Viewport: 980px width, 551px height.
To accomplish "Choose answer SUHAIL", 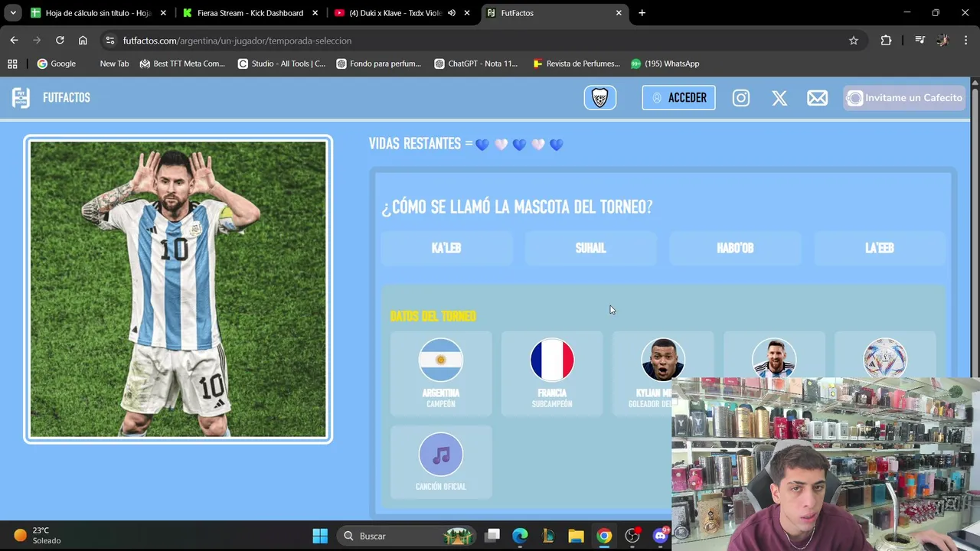I will (590, 248).
